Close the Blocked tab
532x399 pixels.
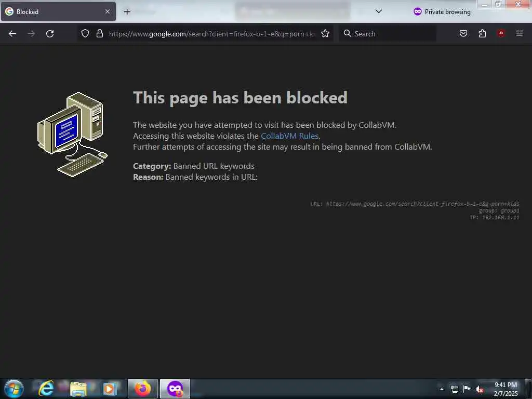107,11
